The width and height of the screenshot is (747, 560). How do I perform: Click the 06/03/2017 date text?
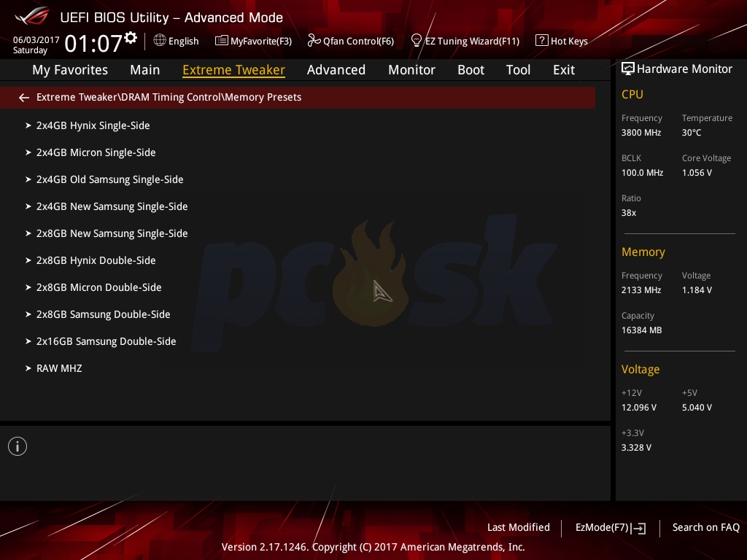coord(36,40)
